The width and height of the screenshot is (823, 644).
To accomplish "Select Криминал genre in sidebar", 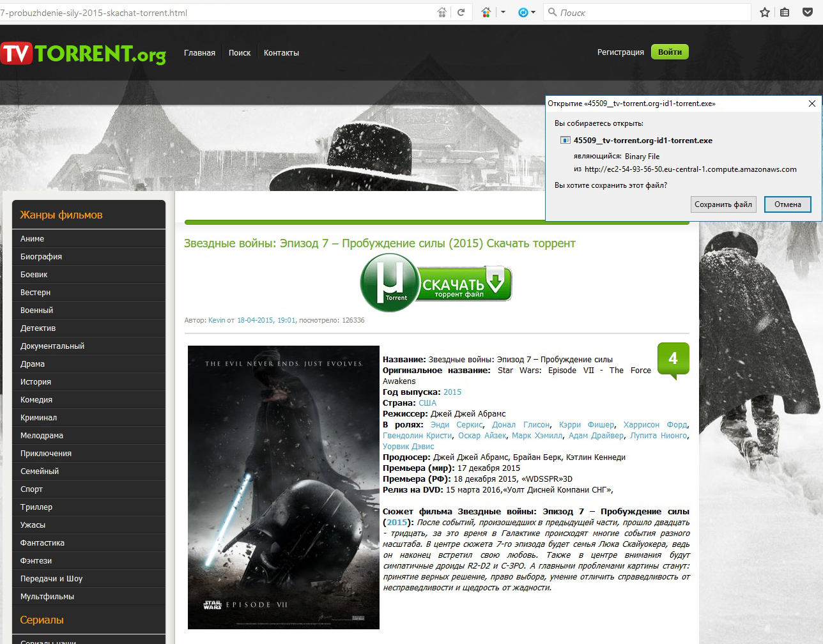I will coord(89,417).
